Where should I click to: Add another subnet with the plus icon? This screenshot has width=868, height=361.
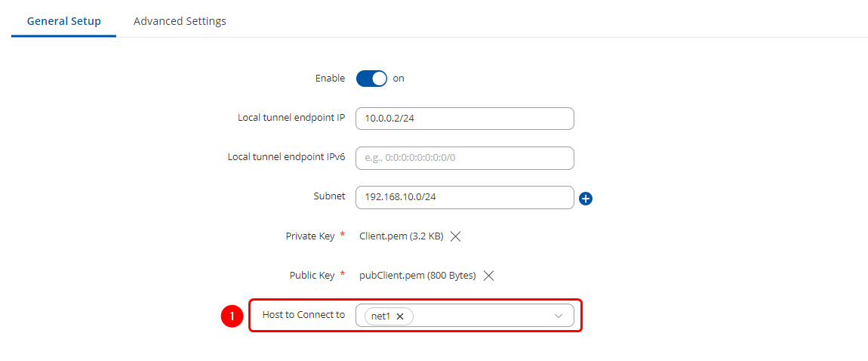586,199
